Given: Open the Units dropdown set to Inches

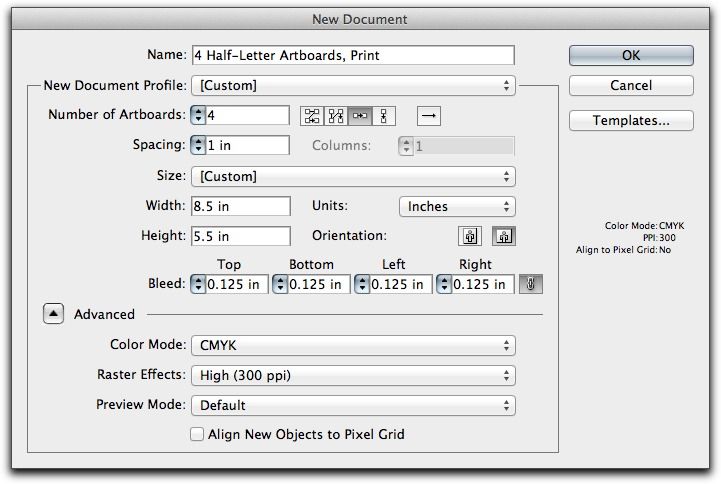Looking at the screenshot, I should (457, 207).
